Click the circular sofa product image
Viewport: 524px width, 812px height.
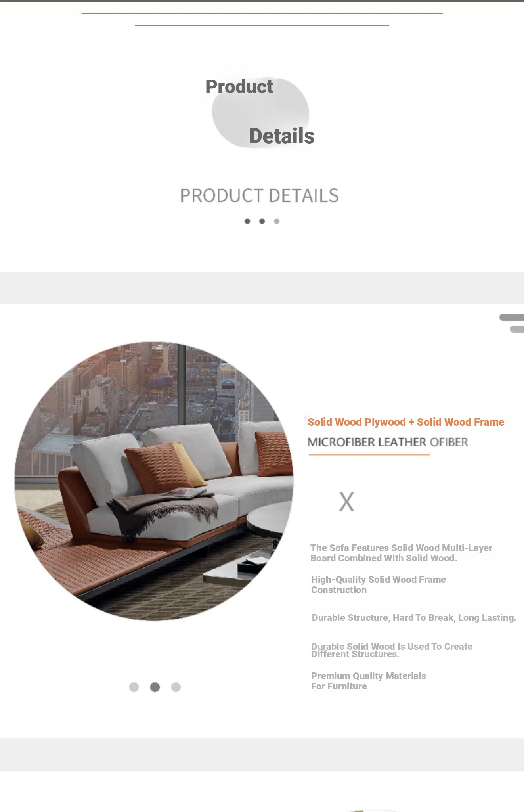pyautogui.click(x=154, y=481)
